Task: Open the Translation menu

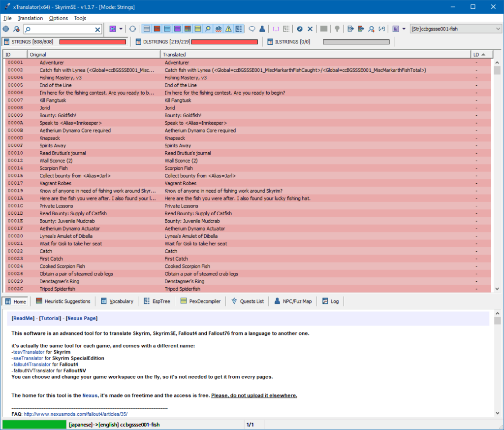Action: [x=30, y=18]
